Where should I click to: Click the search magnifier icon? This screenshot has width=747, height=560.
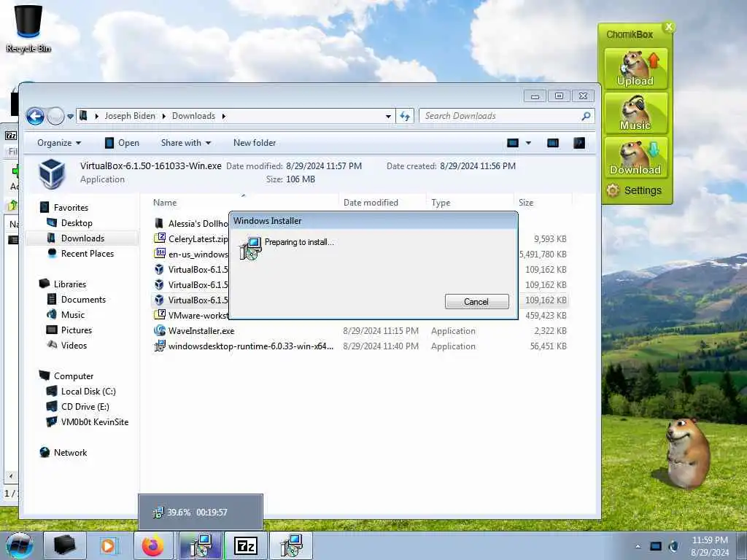tap(586, 116)
